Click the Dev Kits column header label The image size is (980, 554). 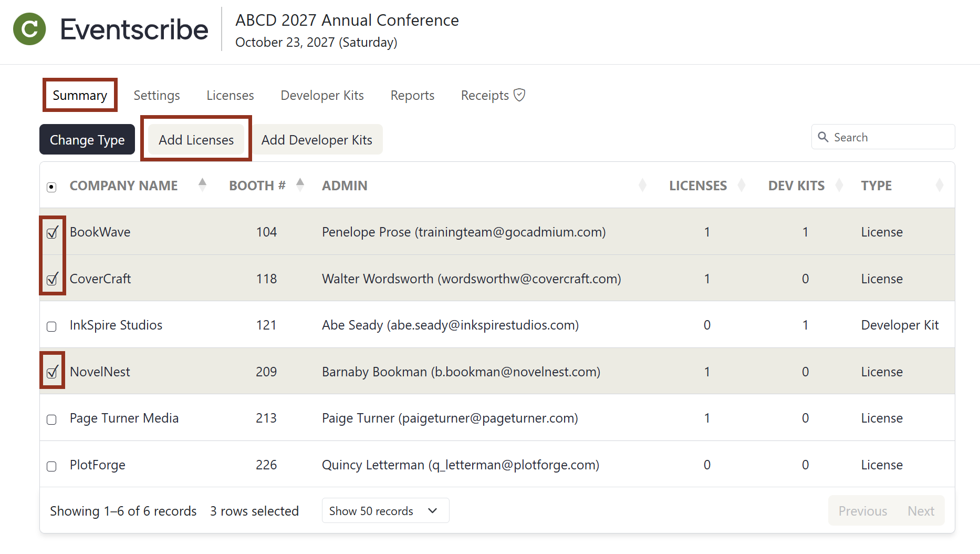click(x=796, y=185)
